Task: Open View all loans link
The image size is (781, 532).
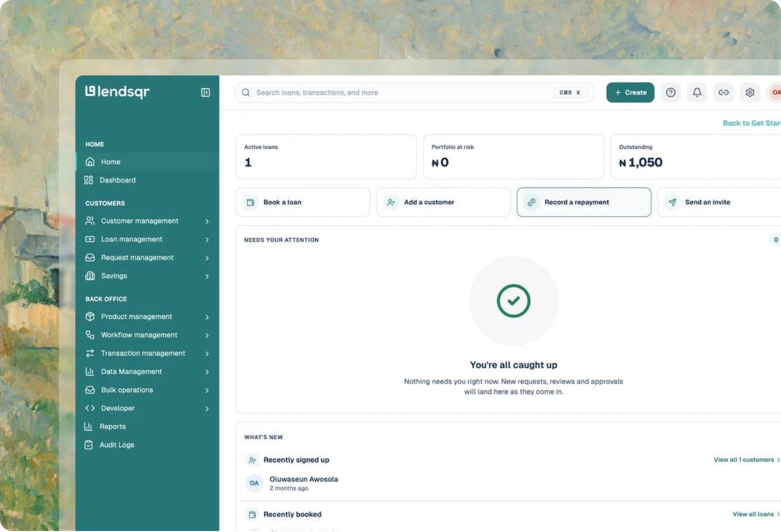Action: tap(756, 514)
